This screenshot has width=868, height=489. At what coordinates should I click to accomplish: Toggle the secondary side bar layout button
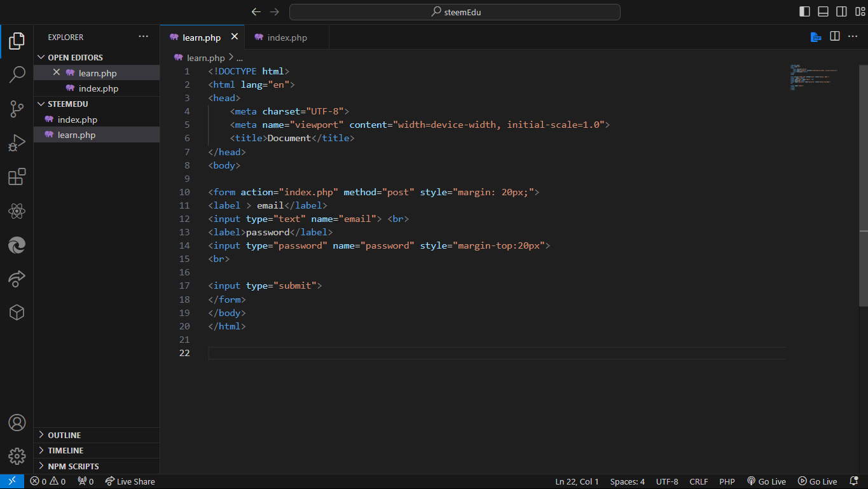[841, 11]
